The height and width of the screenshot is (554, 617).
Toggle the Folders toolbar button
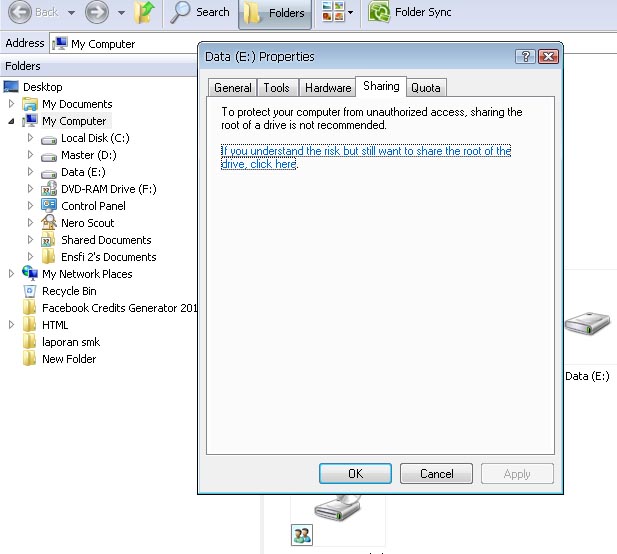(275, 14)
